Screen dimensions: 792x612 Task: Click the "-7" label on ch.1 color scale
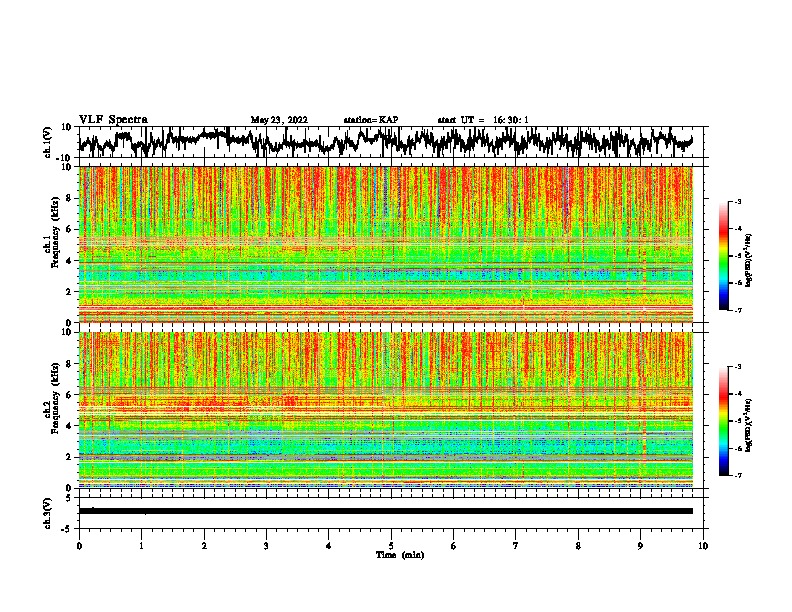coord(737,310)
